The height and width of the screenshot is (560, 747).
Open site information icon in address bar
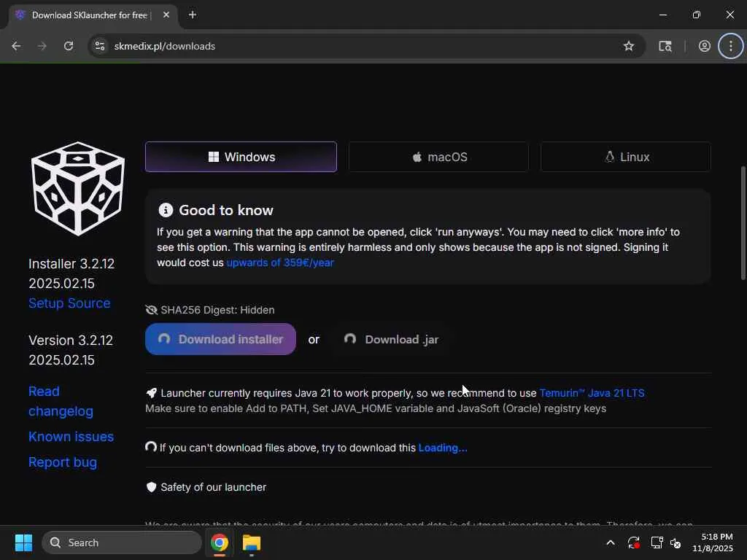(100, 46)
